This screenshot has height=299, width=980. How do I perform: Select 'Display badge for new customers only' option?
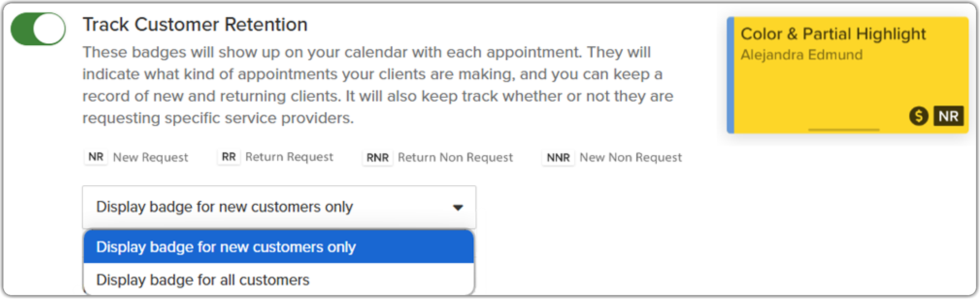tap(227, 247)
